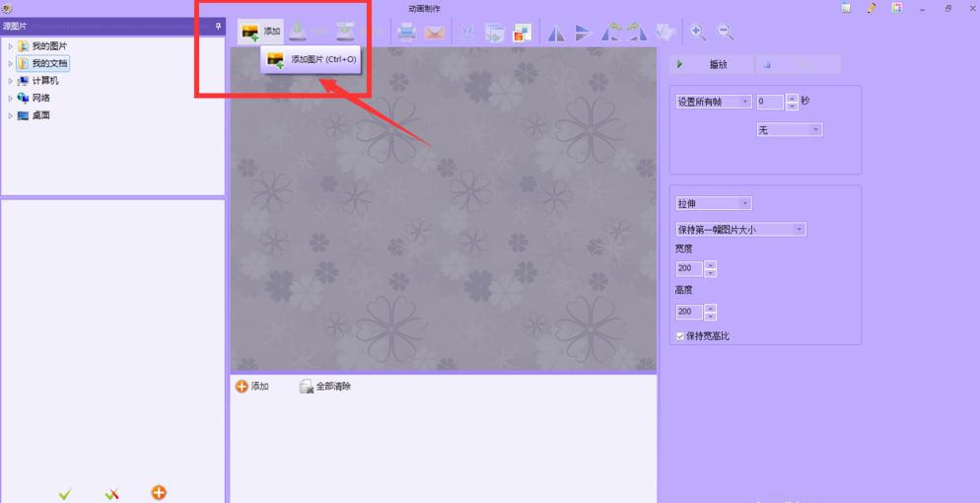
Task: Click the Save (保存) toolbar icon
Action: (299, 31)
